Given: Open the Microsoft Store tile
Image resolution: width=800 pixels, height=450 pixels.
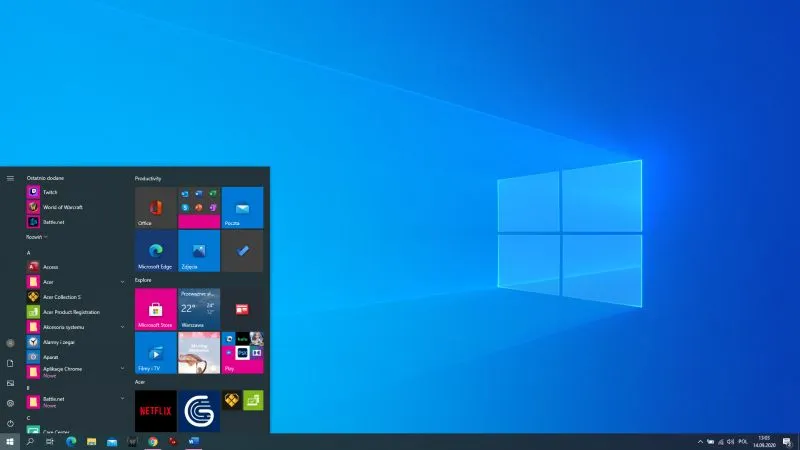Looking at the screenshot, I should (156, 309).
